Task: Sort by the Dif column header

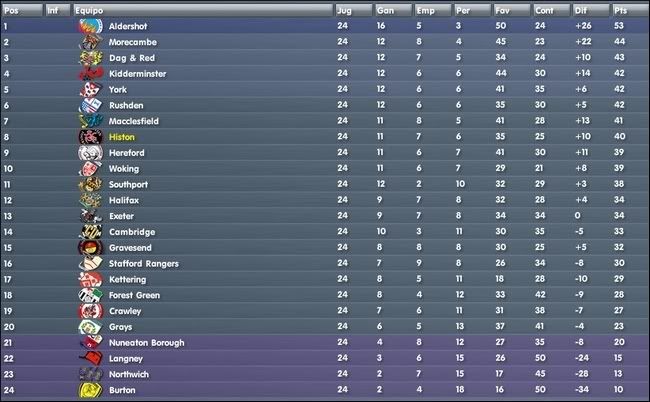Action: (x=591, y=10)
